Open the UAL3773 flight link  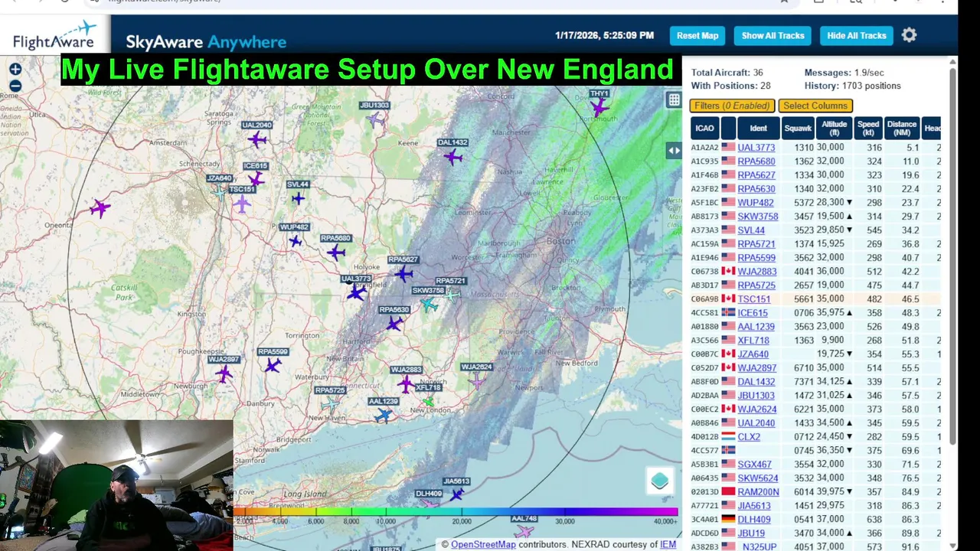[x=756, y=148]
